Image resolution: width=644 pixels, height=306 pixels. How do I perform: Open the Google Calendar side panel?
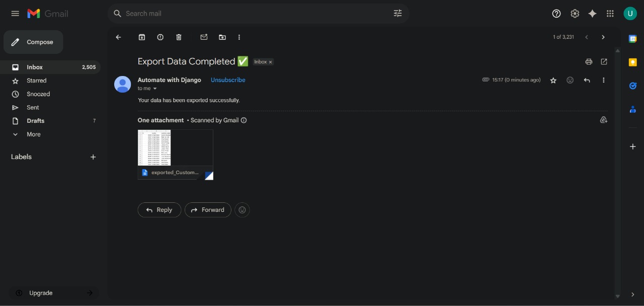pos(633,39)
